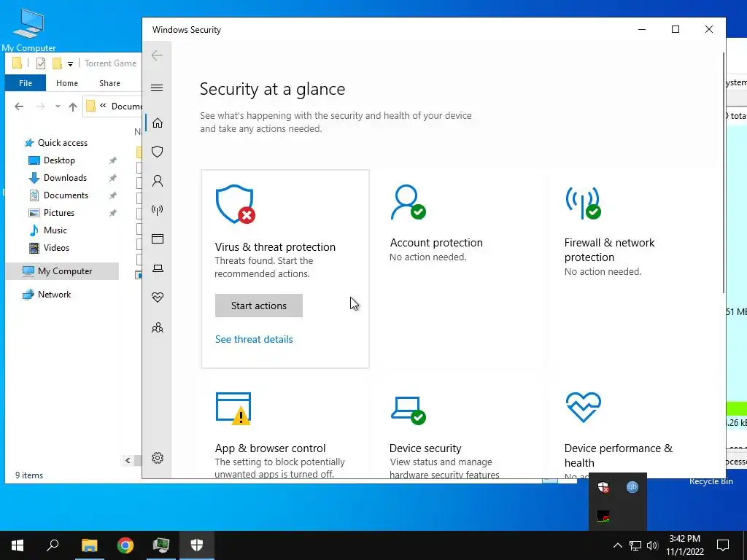Click Windows Security taskbar icon
Image resolution: width=747 pixels, height=560 pixels.
tap(197, 545)
